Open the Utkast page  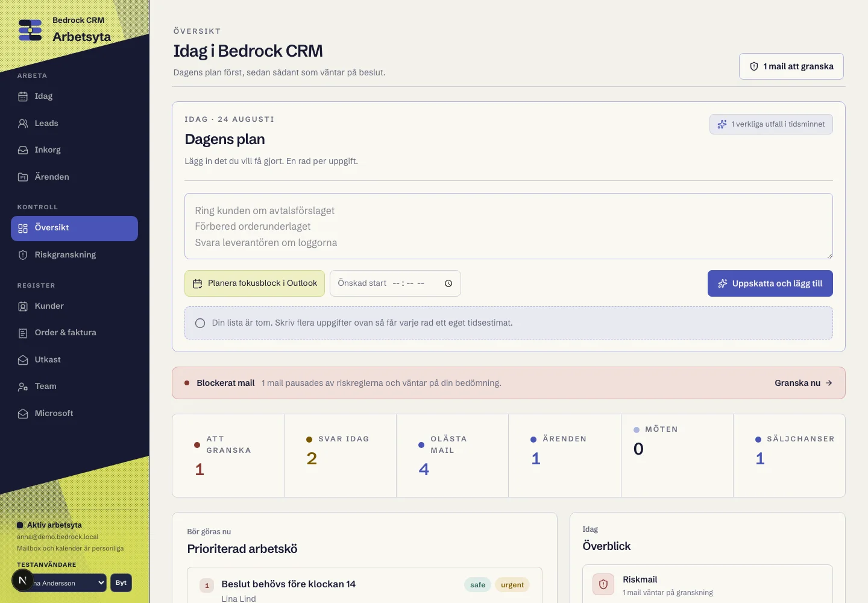[74, 360]
